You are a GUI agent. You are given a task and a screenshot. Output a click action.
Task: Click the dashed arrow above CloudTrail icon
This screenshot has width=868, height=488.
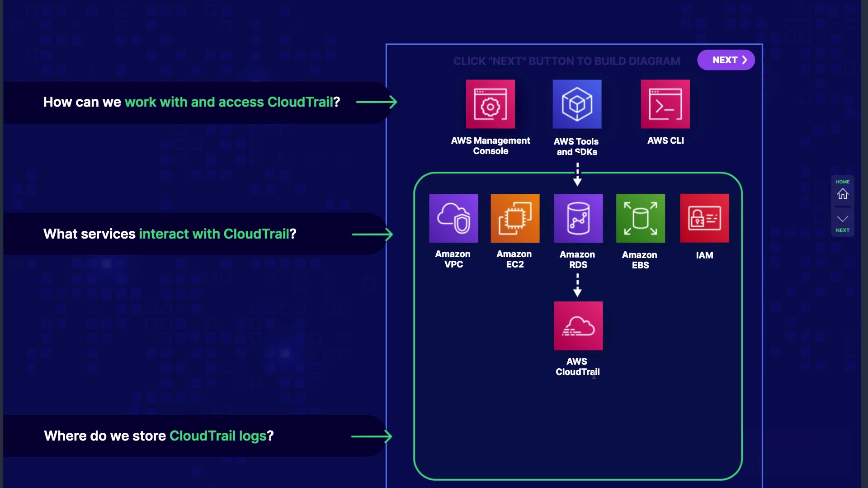[577, 285]
